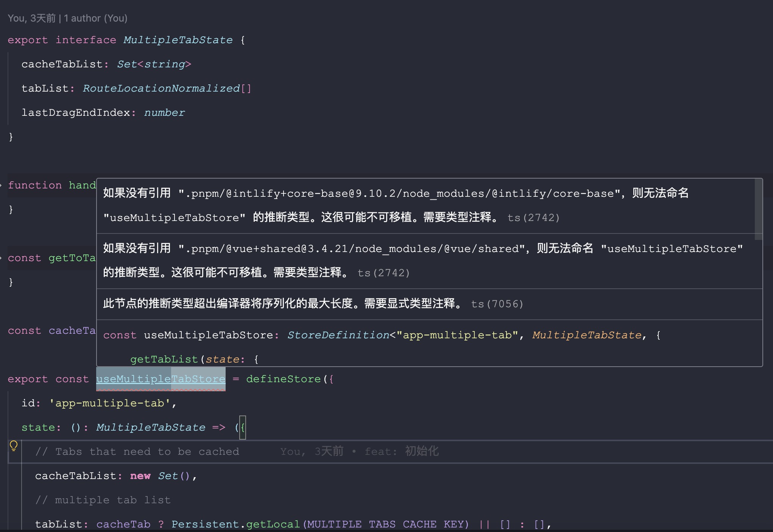
Task: Click the lightbulb quick-fix icon
Action: [14, 446]
